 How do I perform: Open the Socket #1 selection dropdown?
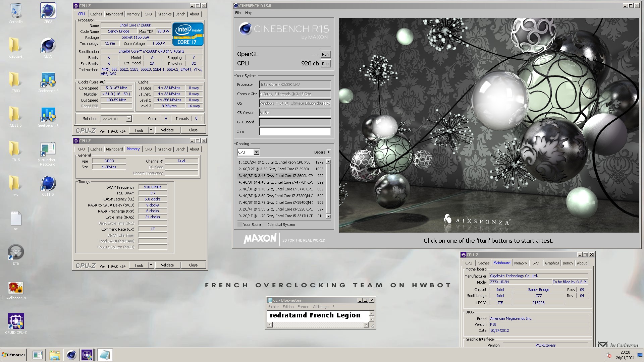point(116,119)
